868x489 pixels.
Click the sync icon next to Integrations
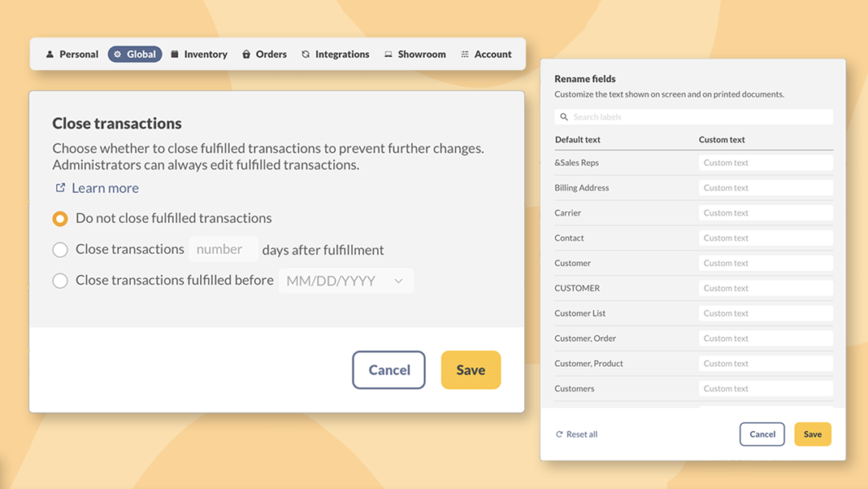(x=304, y=54)
